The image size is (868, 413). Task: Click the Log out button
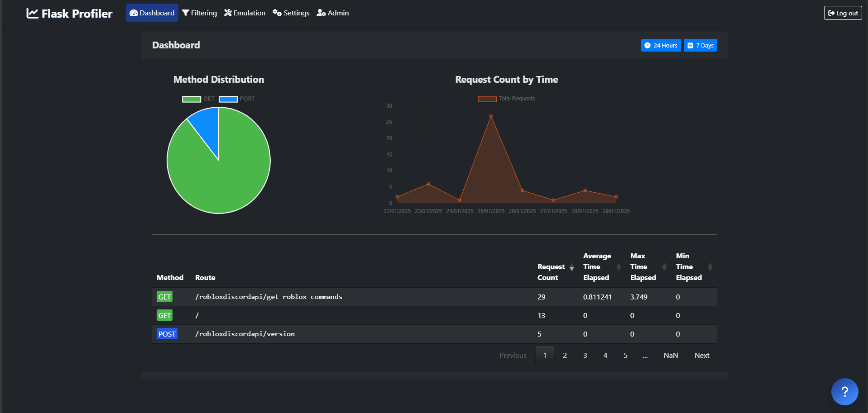click(842, 13)
